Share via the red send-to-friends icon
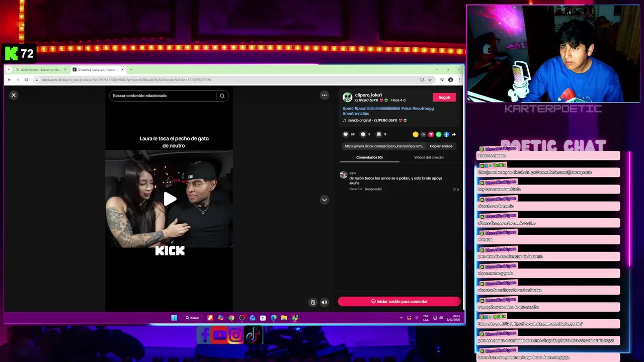This screenshot has height=362, width=644. [431, 134]
